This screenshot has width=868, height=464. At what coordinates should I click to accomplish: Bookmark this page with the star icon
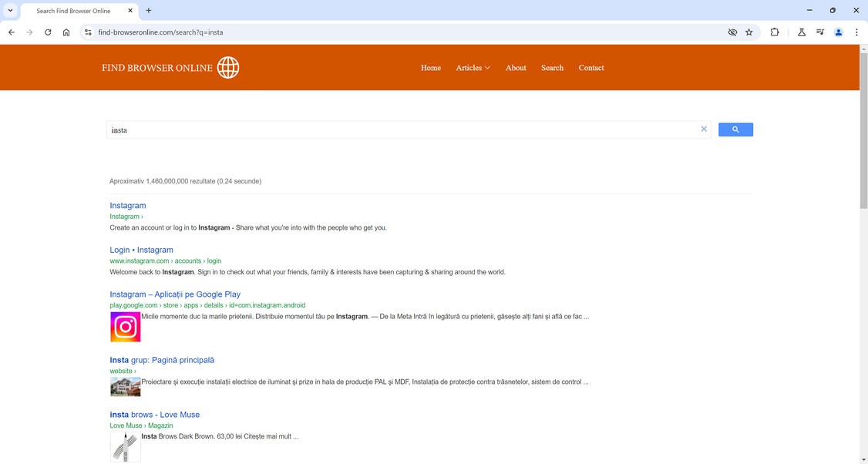point(749,32)
